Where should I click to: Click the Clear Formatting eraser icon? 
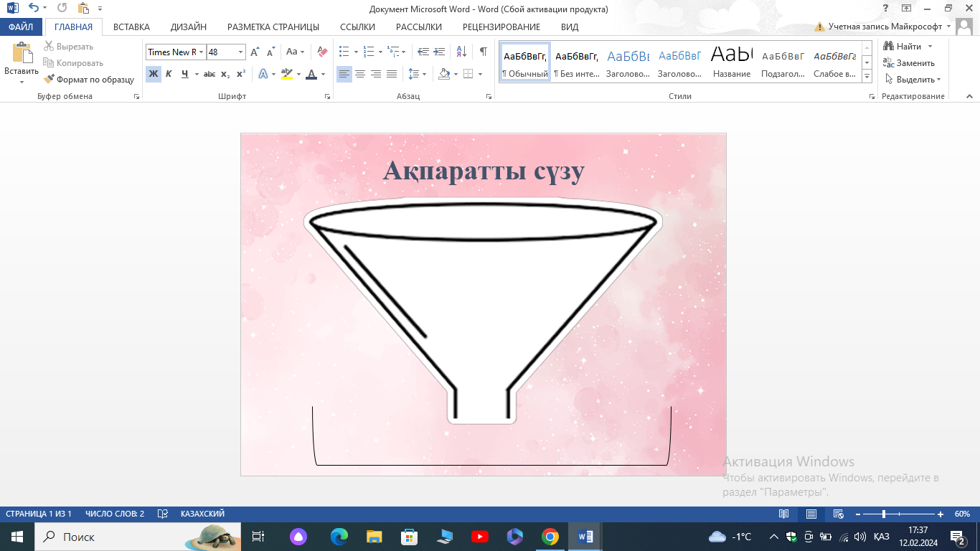(322, 52)
